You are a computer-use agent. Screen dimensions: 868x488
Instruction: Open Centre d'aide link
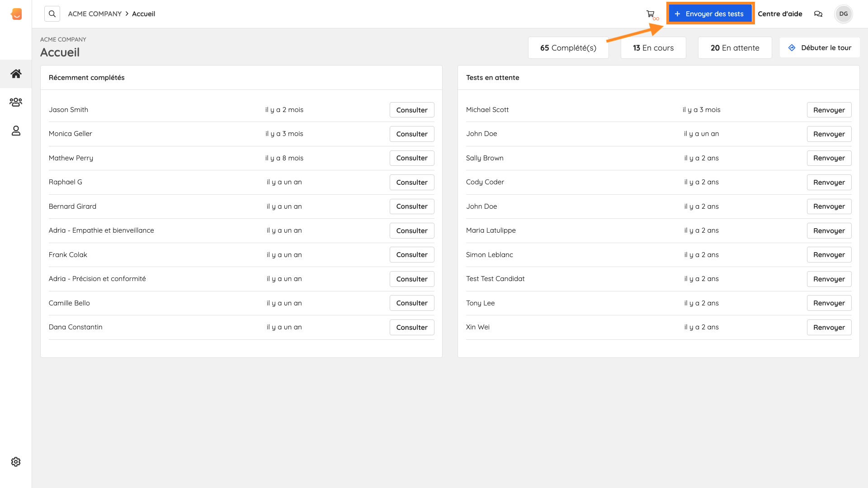(x=780, y=14)
